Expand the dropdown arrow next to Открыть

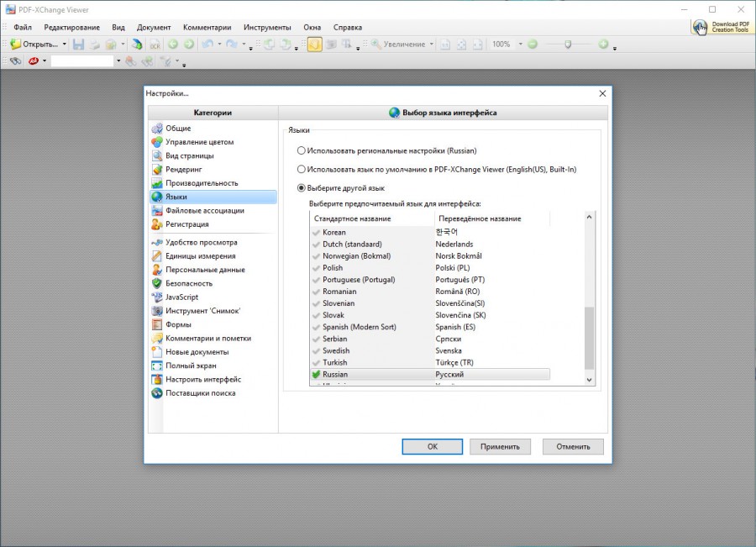pos(65,44)
